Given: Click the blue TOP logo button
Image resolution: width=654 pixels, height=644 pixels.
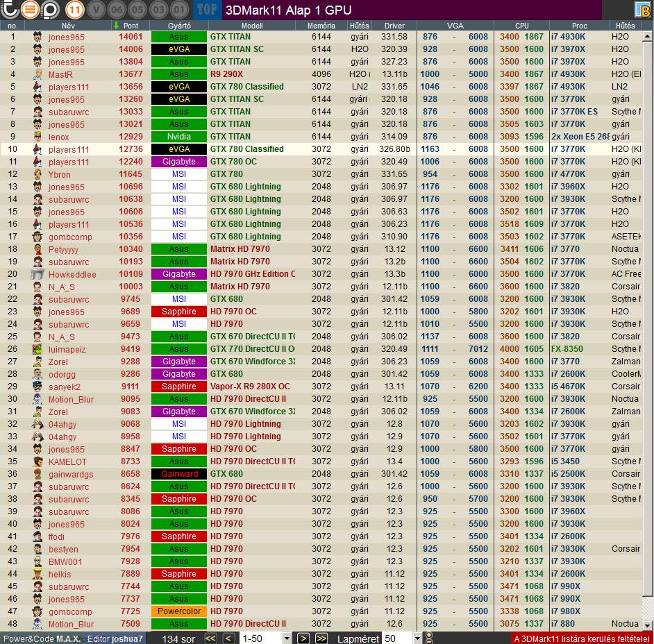Looking at the screenshot, I should 206,10.
